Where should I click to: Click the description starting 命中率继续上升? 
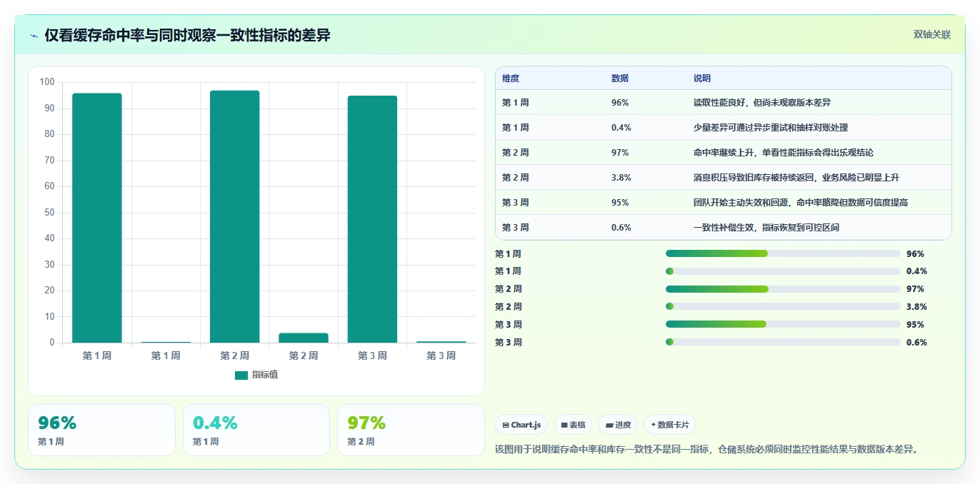pos(784,153)
